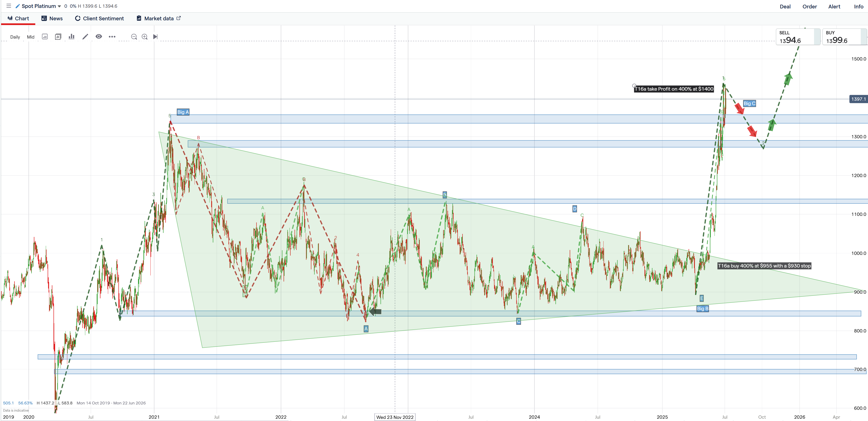
Task: Select the drawing pencil tool
Action: [x=85, y=36]
